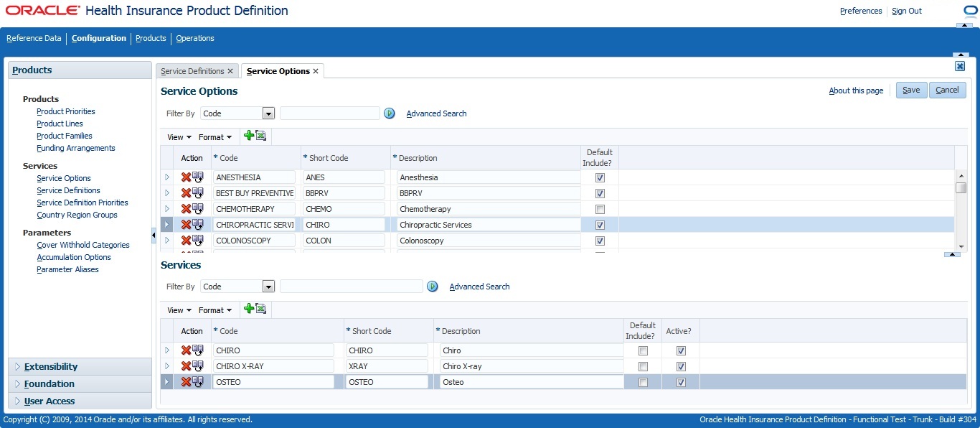The image size is (980, 428).
Task: Open Product Priorities in sidebar
Action: coord(66,111)
